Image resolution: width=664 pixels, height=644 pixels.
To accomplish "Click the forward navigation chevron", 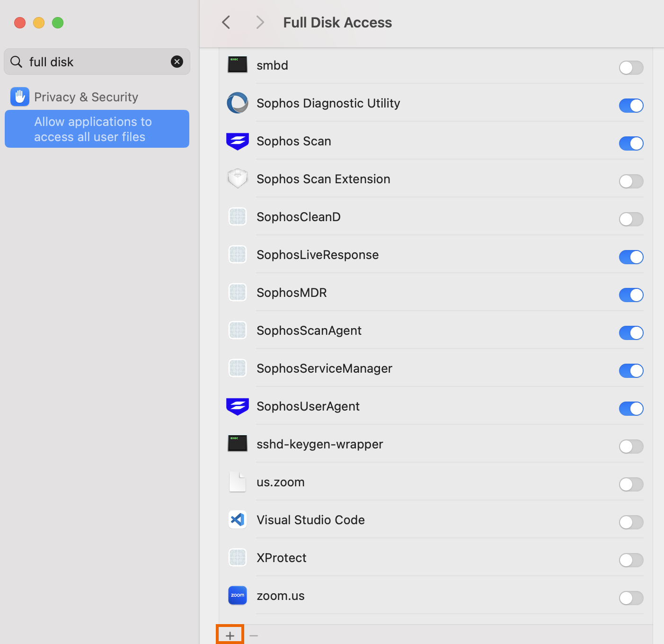I will 260,22.
